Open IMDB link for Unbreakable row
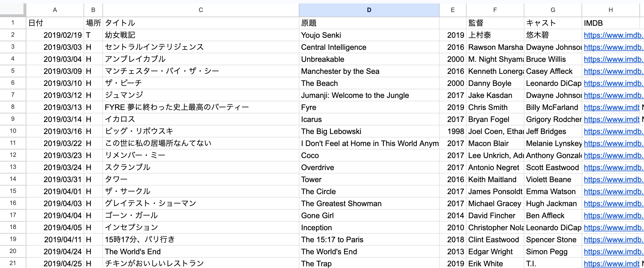Image resolution: width=644 pixels, height=268 pixels. [614, 59]
